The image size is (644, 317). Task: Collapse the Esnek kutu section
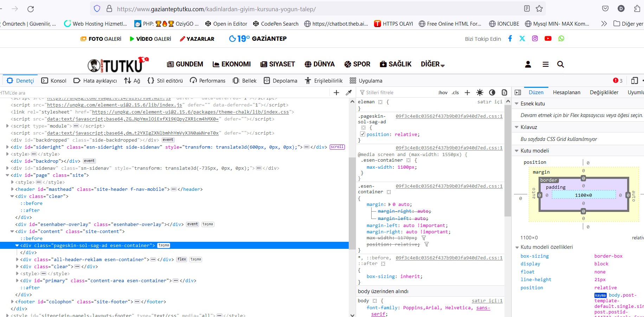(517, 104)
